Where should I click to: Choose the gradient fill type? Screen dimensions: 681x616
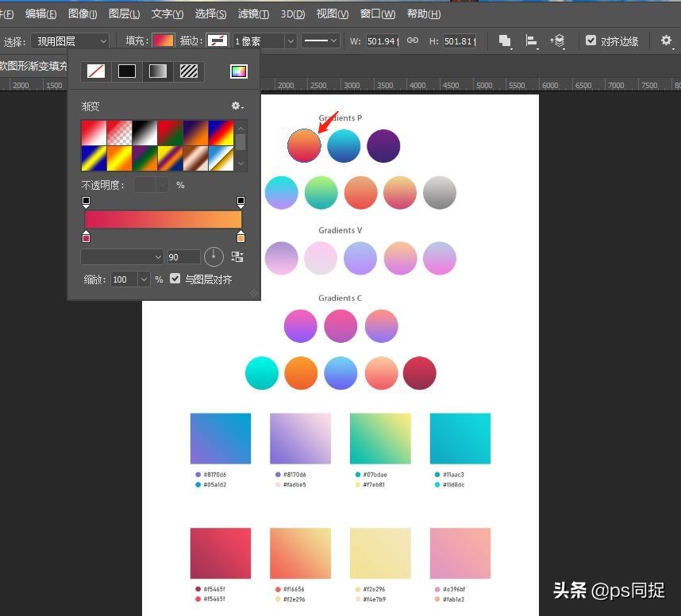(158, 71)
